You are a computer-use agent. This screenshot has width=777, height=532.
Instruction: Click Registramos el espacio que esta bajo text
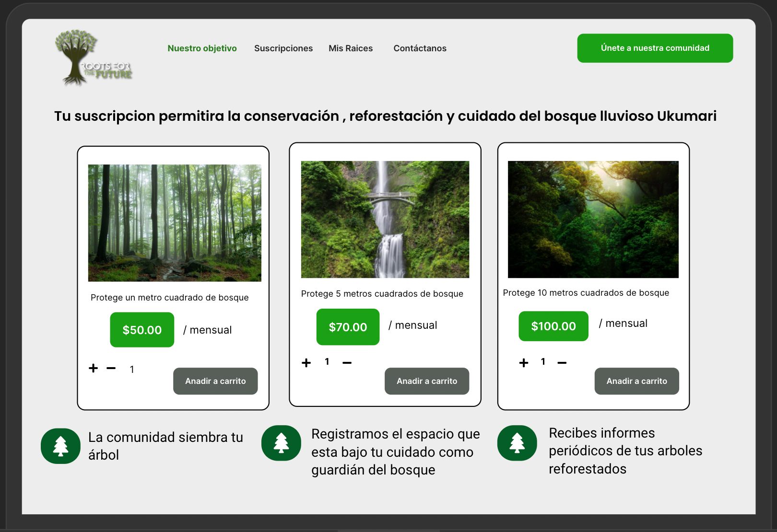point(396,452)
